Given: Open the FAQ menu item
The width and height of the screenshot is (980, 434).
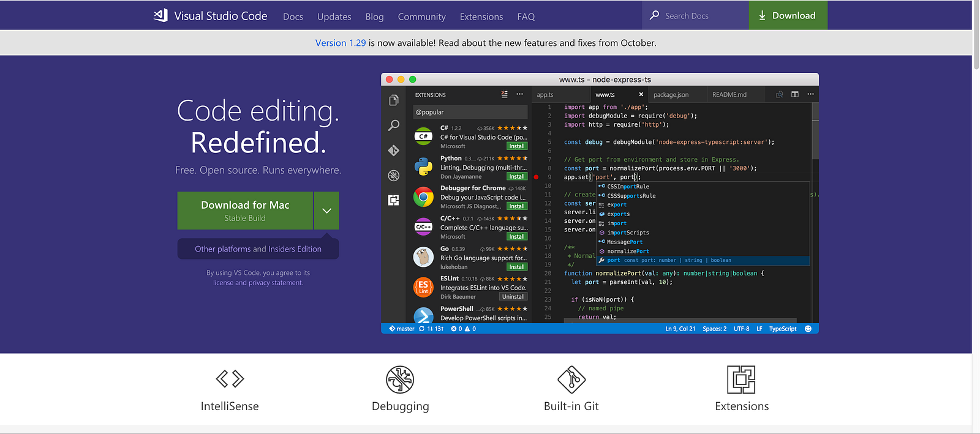Looking at the screenshot, I should click(526, 17).
